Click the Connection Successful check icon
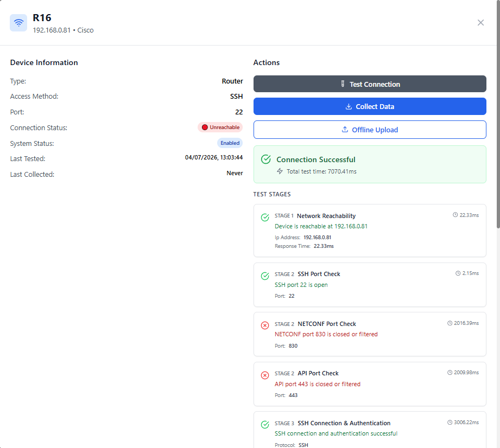 point(265,159)
